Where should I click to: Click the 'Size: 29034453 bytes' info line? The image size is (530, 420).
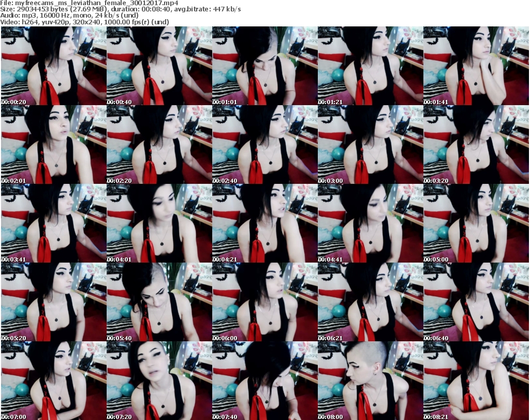[120, 9]
